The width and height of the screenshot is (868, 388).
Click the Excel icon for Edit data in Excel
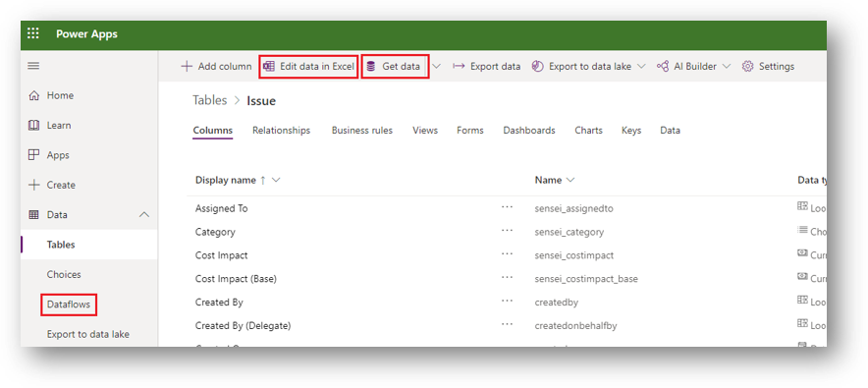pyautogui.click(x=269, y=67)
